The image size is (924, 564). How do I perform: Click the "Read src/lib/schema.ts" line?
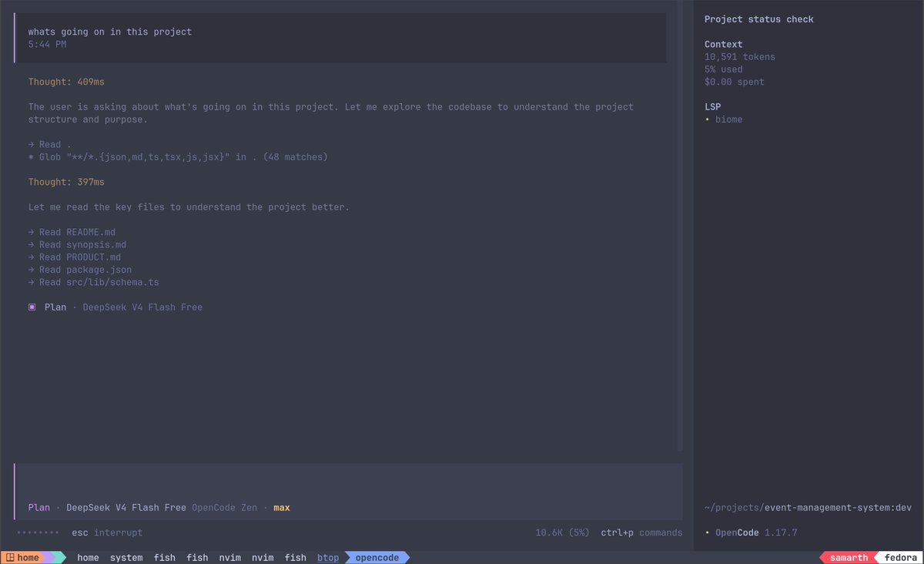pos(94,282)
